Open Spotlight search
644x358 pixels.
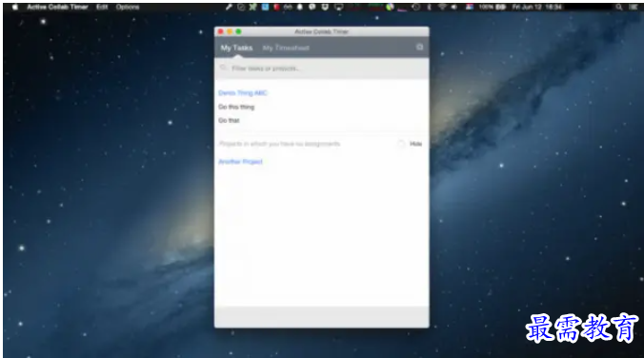click(x=618, y=7)
